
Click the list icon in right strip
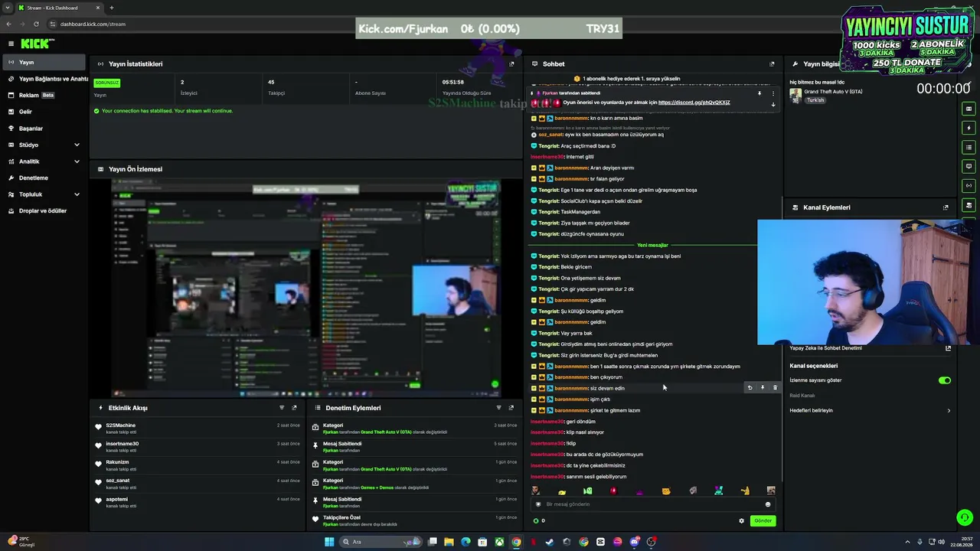click(969, 147)
